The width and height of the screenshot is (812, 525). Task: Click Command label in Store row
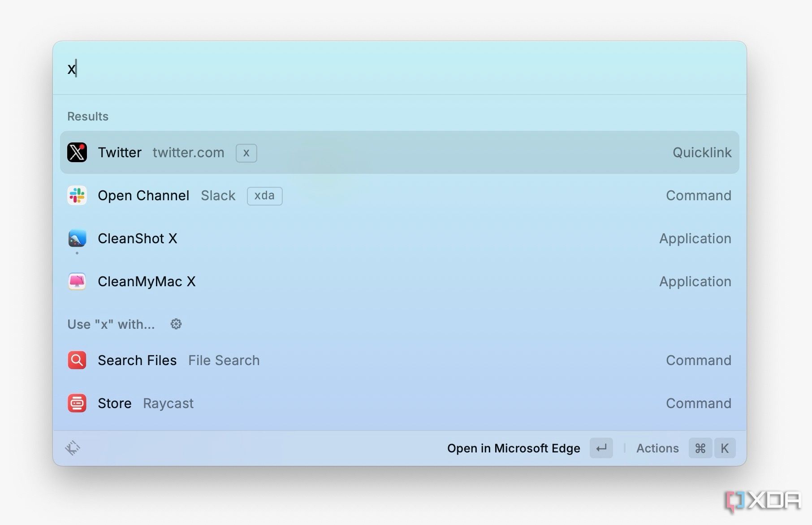pyautogui.click(x=699, y=403)
